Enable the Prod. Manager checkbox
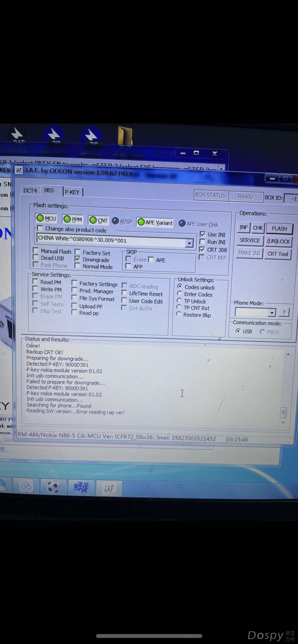 [x=74, y=290]
